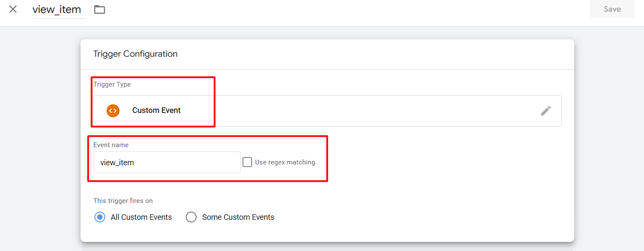Click the All Custom Events label text
This screenshot has width=644, height=251.
[x=141, y=217]
